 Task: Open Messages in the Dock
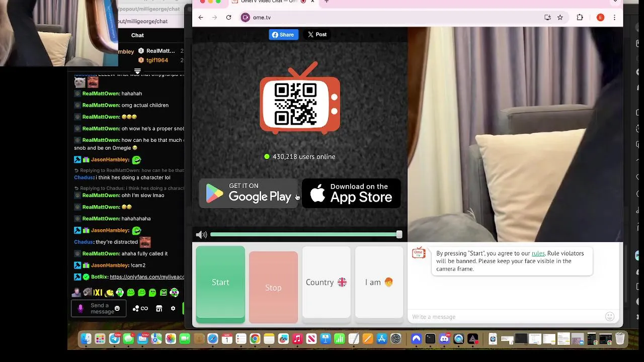pyautogui.click(x=128, y=339)
